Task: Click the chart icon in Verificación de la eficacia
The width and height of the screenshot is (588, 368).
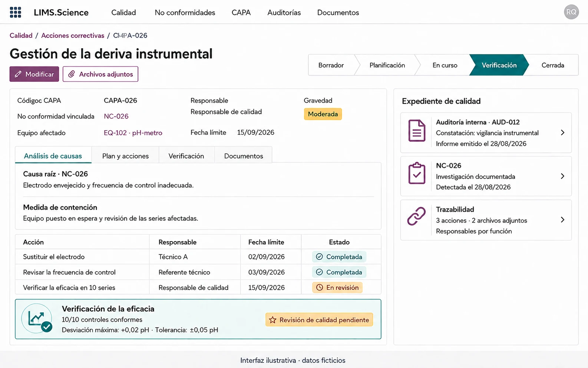Action: click(37, 318)
